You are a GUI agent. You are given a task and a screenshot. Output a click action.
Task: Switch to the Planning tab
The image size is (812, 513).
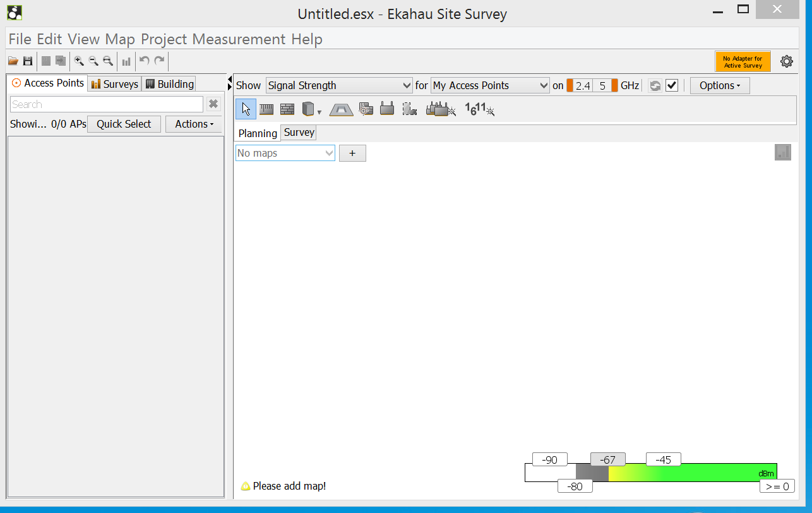[x=258, y=133]
